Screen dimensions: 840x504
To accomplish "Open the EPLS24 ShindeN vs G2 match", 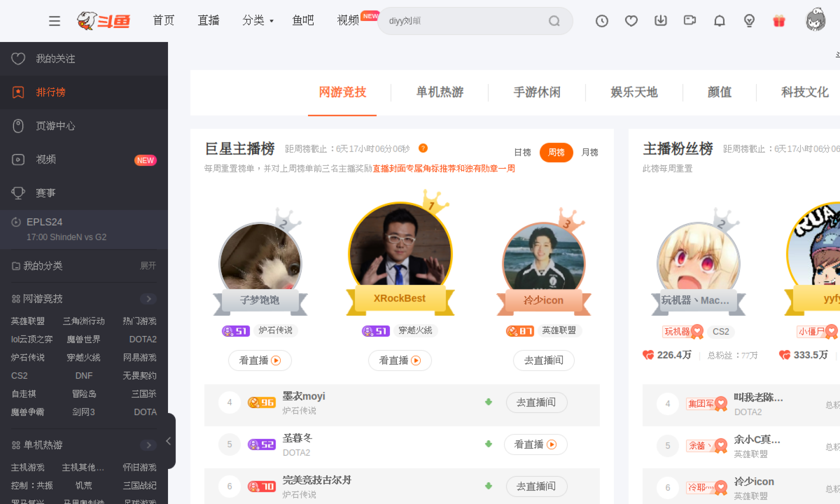I will 84,229.
